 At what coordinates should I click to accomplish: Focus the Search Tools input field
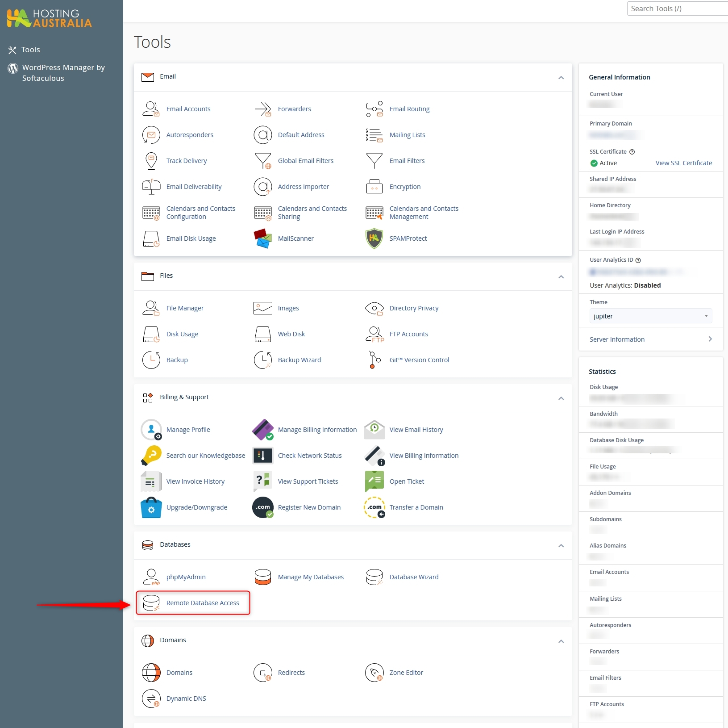tap(677, 8)
